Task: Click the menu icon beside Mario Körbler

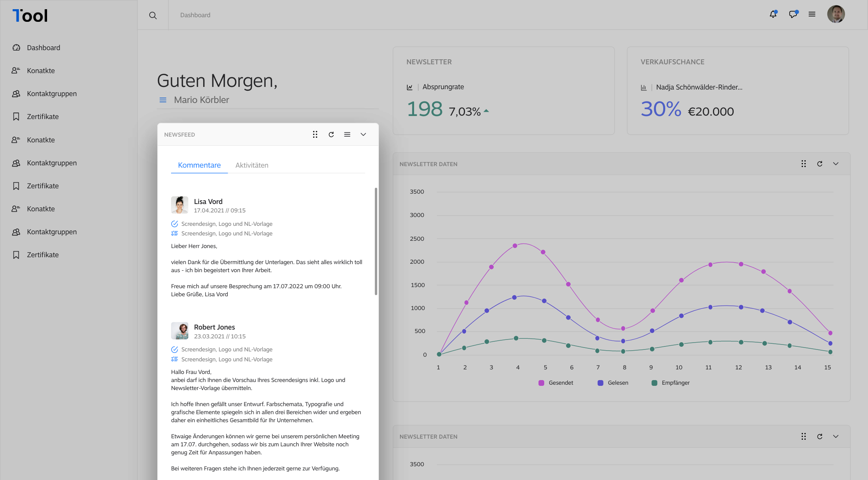Action: point(163,100)
